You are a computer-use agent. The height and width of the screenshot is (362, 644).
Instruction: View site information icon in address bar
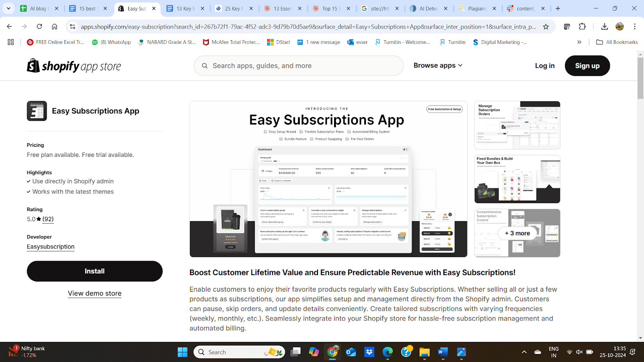pyautogui.click(x=72, y=27)
